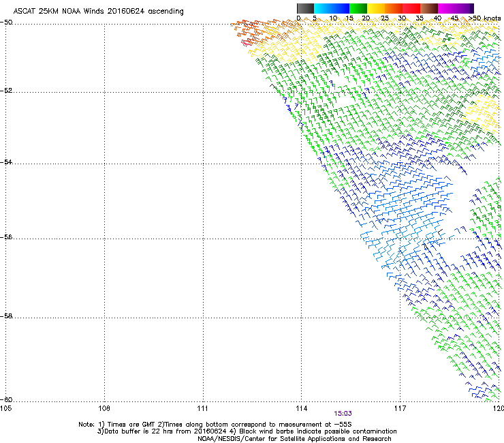
Task: Click the gray 0-5 knots legend swatch
Action: coord(305,8)
